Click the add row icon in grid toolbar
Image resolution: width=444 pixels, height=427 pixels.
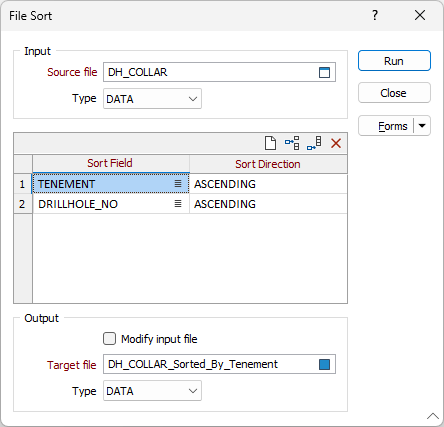(x=314, y=143)
